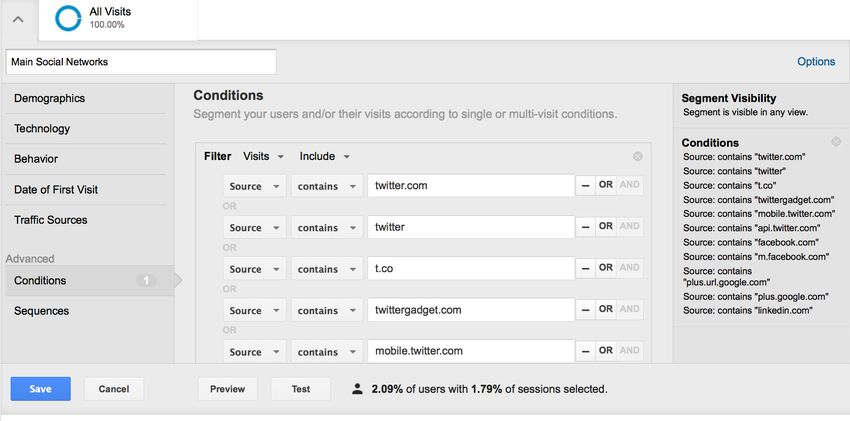Add OR condition after twitter row

tap(606, 226)
